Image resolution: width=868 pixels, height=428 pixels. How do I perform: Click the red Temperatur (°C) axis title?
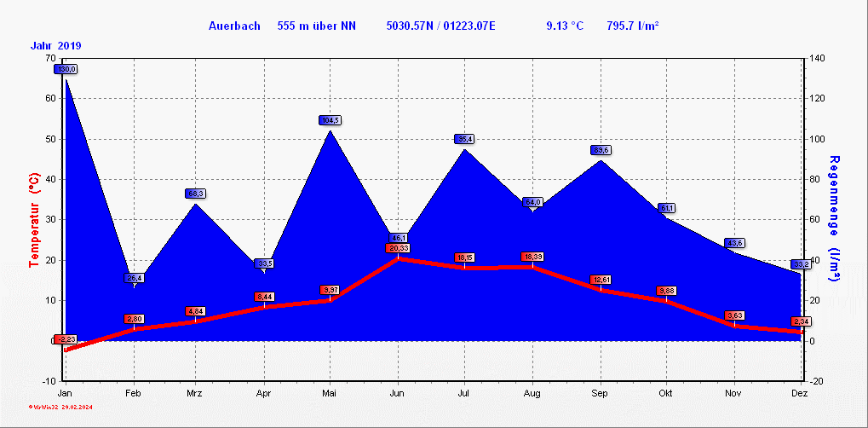pyautogui.click(x=33, y=220)
